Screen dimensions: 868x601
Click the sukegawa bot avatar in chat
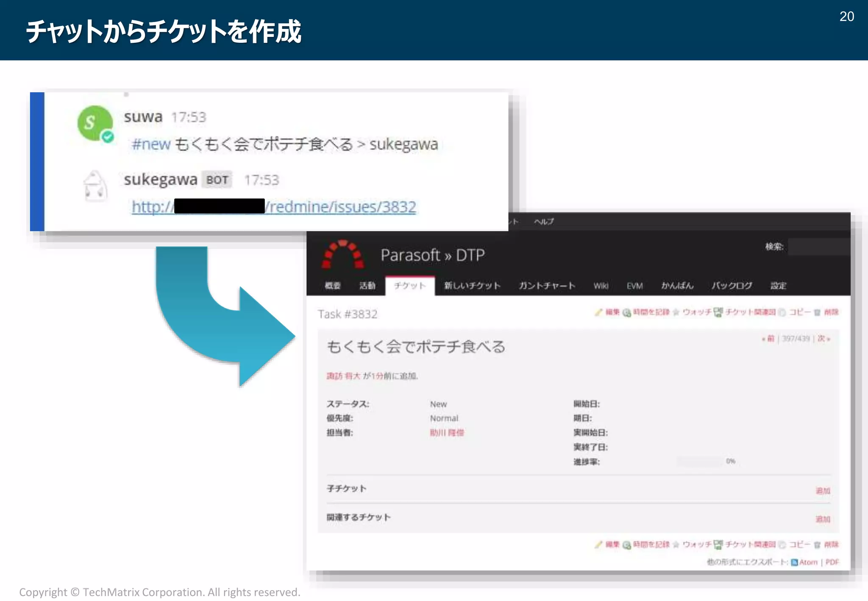(x=95, y=186)
